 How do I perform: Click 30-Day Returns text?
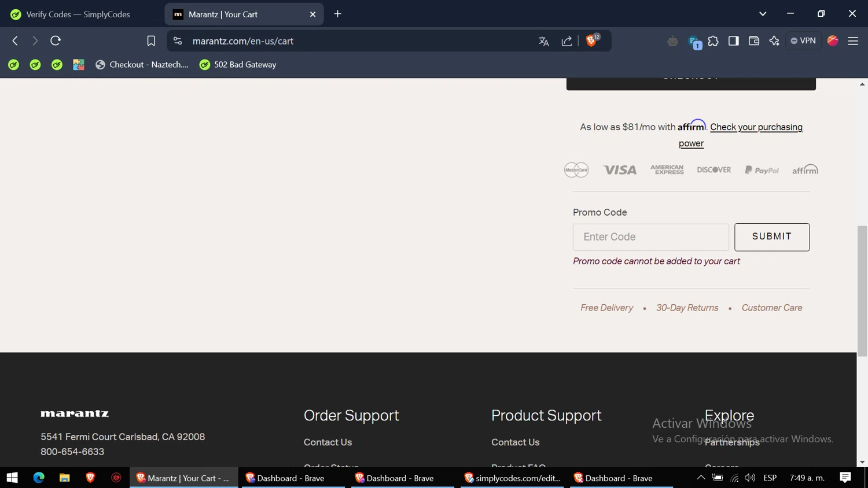(x=687, y=308)
